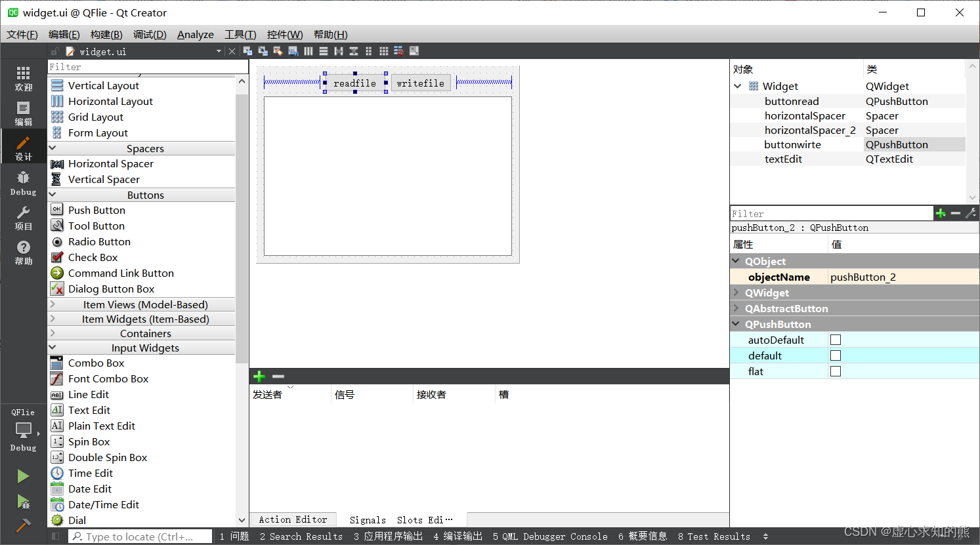The image size is (980, 545).
Task: Click the Type to locate search field
Action: [140, 536]
